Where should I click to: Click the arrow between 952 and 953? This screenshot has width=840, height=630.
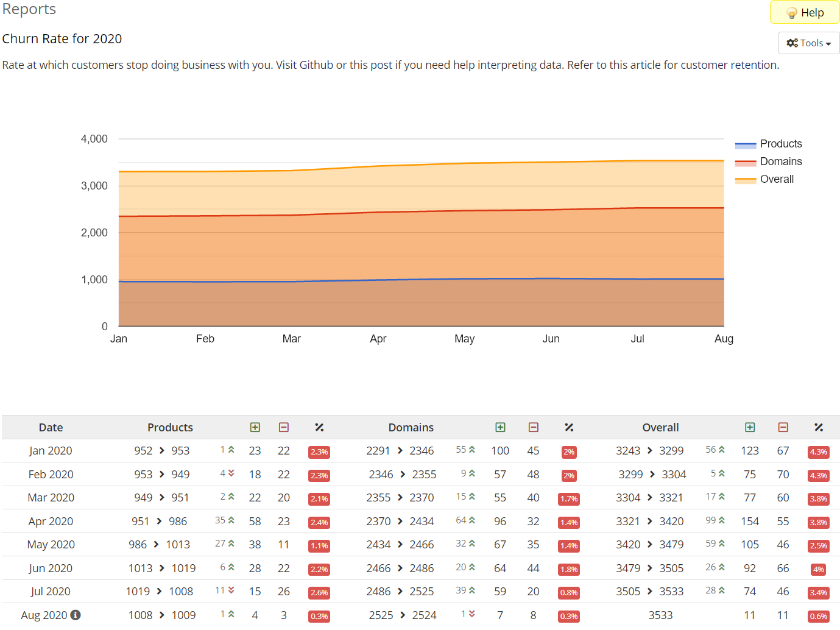click(x=162, y=451)
